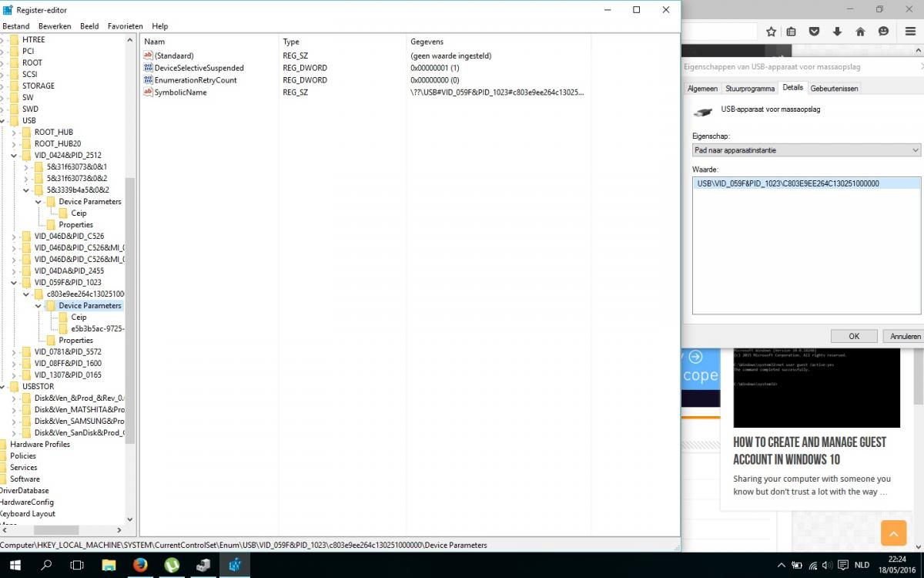Click the (Standaard) value icon
The width and height of the screenshot is (924, 578).
pyautogui.click(x=149, y=55)
